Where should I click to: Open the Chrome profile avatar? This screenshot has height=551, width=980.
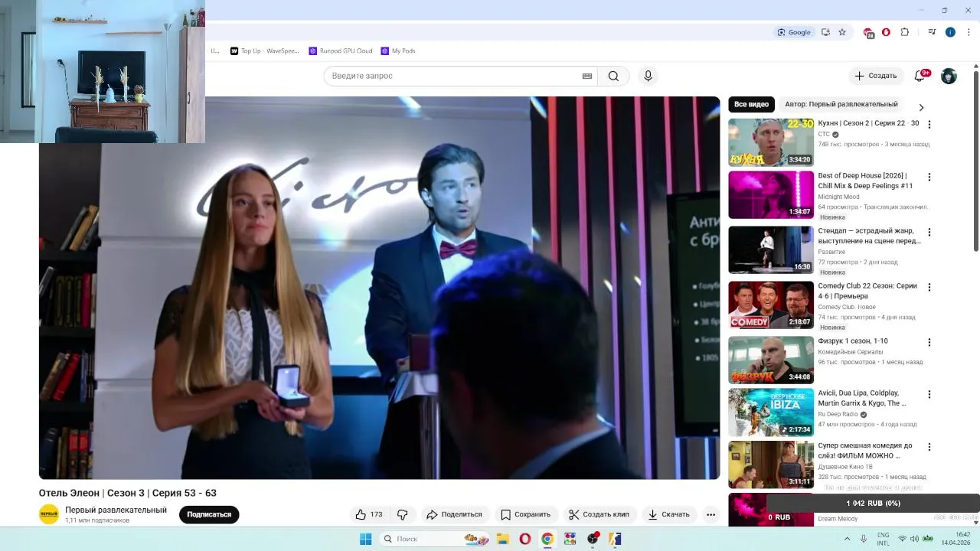pyautogui.click(x=950, y=32)
